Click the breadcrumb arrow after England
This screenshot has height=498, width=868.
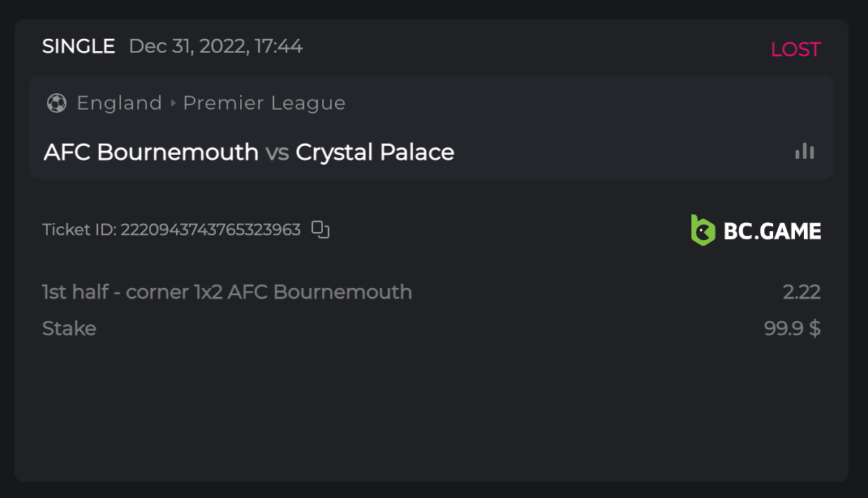tap(172, 103)
